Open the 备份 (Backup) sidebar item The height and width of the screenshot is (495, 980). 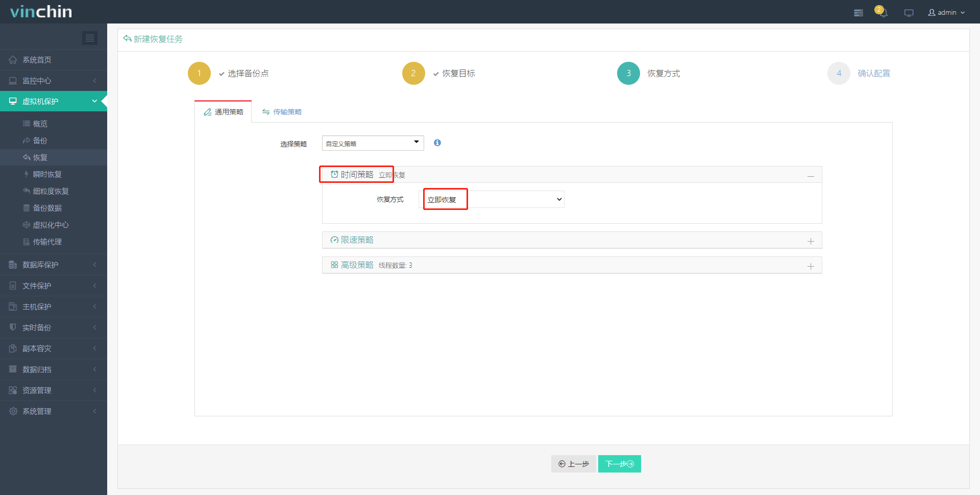tap(40, 140)
